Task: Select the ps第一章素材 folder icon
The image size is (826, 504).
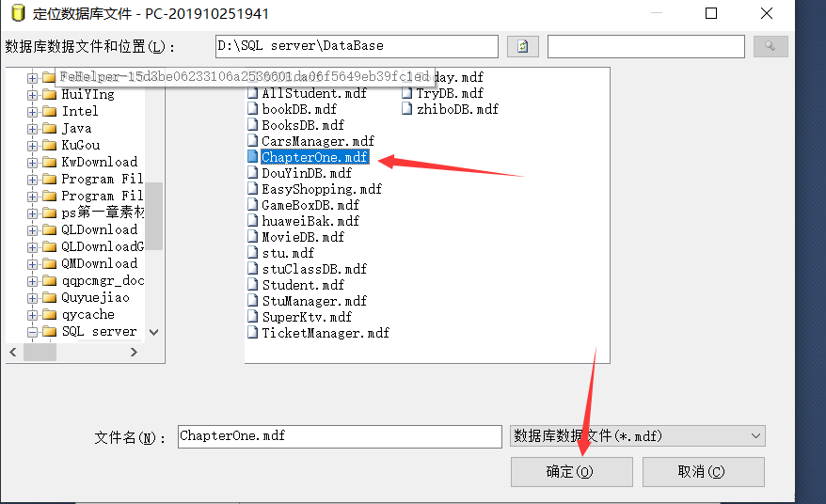Action: (x=49, y=213)
